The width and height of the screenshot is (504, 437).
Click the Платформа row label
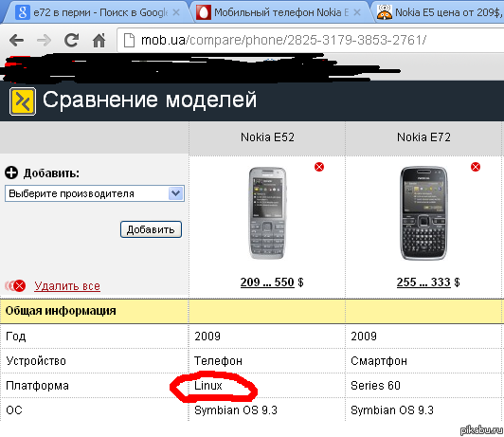pyautogui.click(x=37, y=386)
